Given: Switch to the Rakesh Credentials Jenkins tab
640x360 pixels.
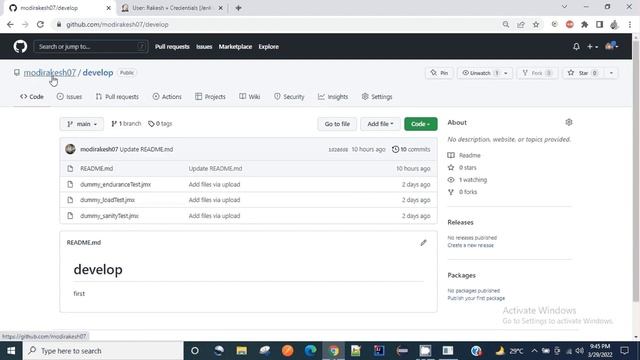Looking at the screenshot, I should click(172, 8).
